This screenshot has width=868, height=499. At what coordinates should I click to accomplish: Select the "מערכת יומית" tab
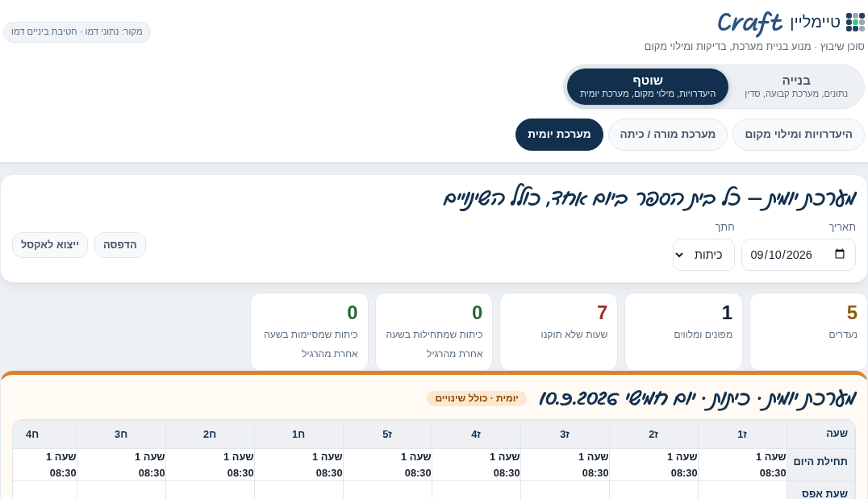click(x=559, y=135)
